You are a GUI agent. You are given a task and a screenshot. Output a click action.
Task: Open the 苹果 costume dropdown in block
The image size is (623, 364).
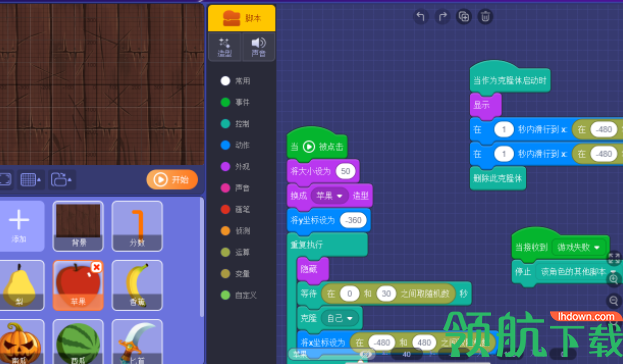329,196
